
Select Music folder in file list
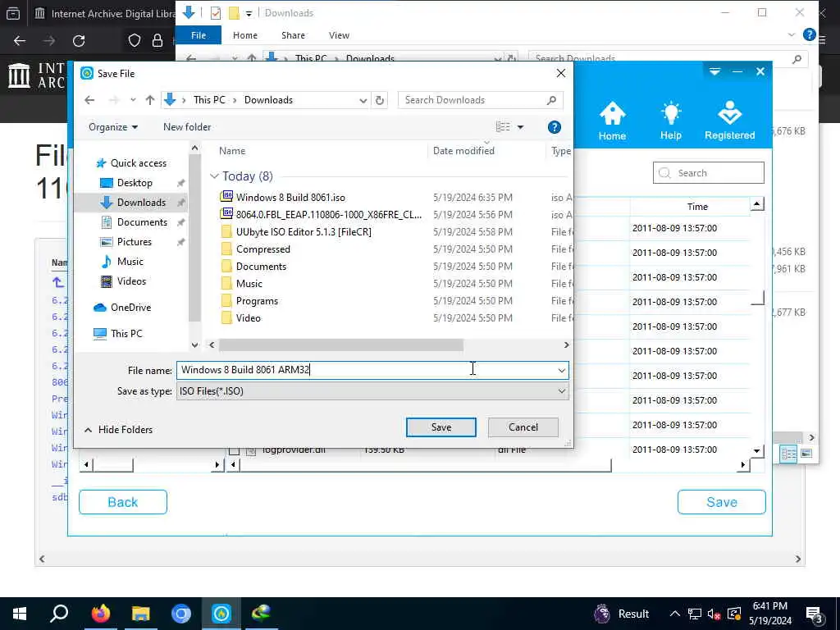point(249,283)
